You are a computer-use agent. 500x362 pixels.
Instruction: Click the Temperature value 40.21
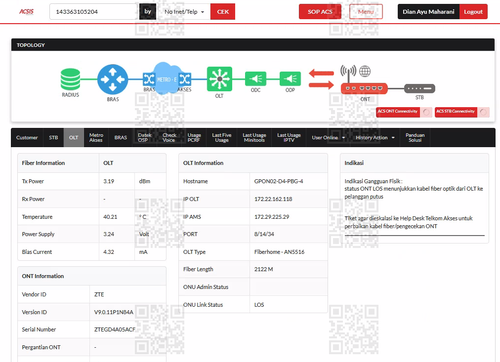pyautogui.click(x=110, y=217)
